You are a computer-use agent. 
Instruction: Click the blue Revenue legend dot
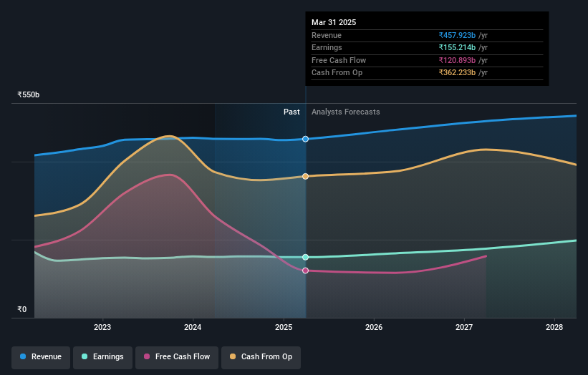(23, 356)
